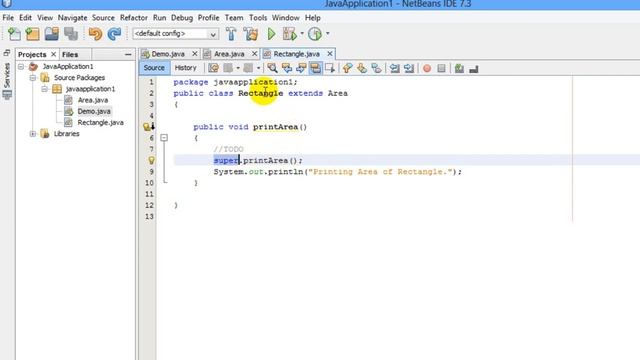Click the Clean and Build icon
This screenshot has height=360, width=640.
(x=251, y=34)
